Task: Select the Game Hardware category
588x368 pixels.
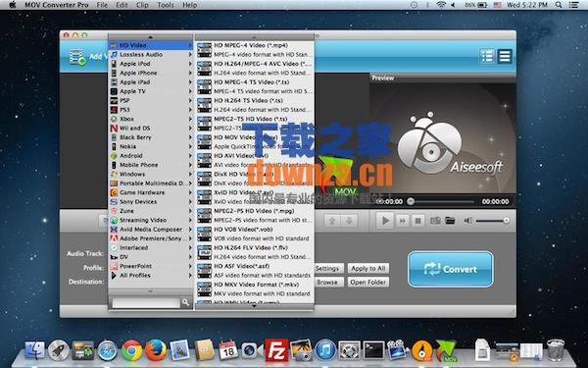Action: click(x=151, y=192)
